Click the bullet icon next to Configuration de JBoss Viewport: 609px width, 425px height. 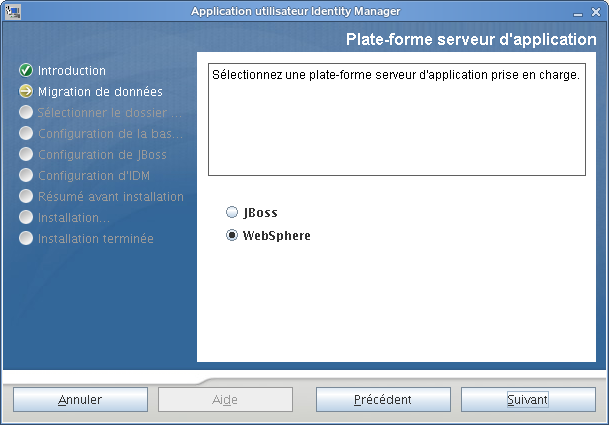26,155
